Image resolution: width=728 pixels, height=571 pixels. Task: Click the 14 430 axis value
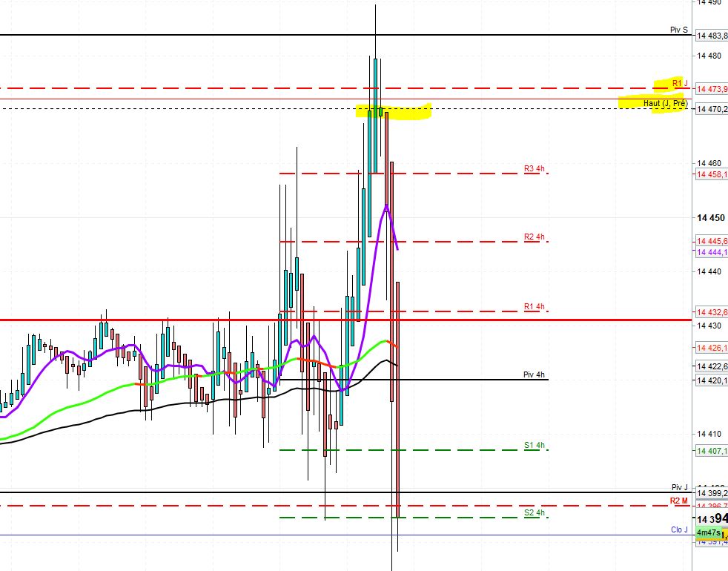click(709, 326)
